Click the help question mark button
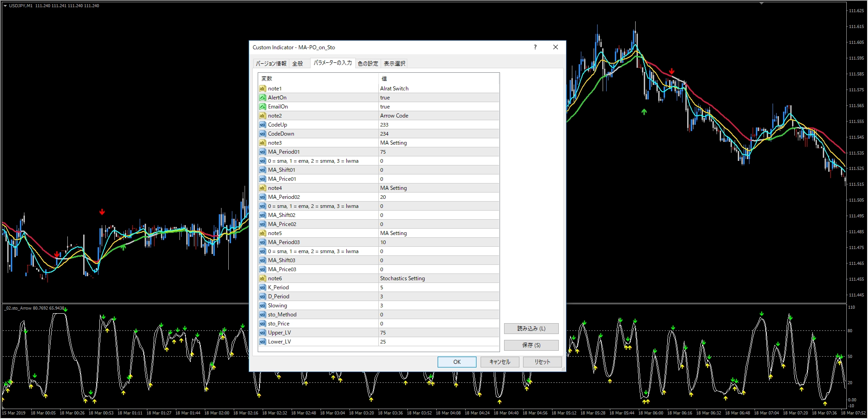868x419 pixels. (x=535, y=47)
